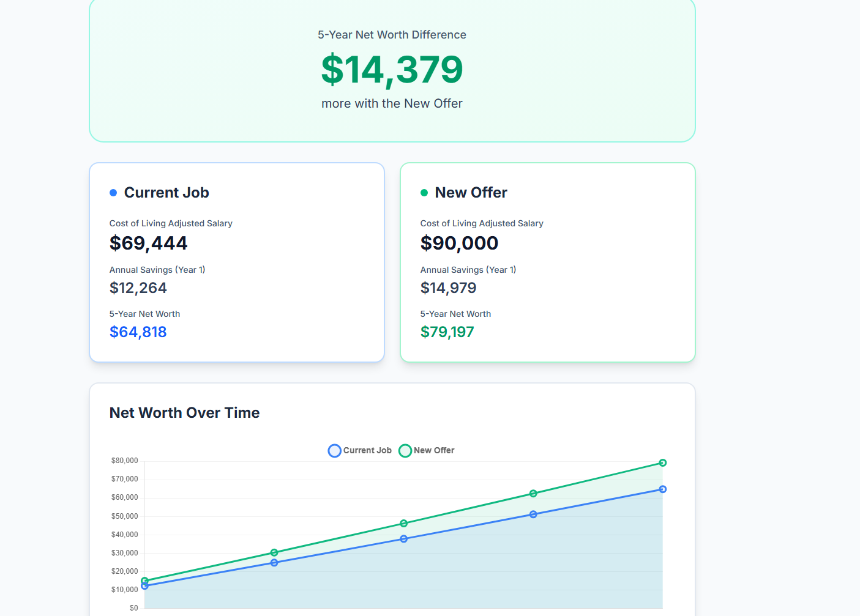
Task: Select the Current Job card header
Action: [166, 192]
